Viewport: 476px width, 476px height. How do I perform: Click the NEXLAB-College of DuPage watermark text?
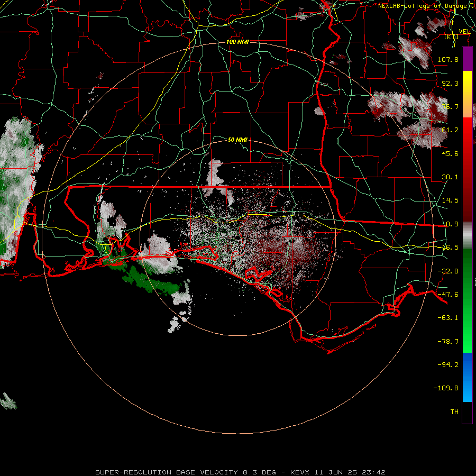point(426,6)
